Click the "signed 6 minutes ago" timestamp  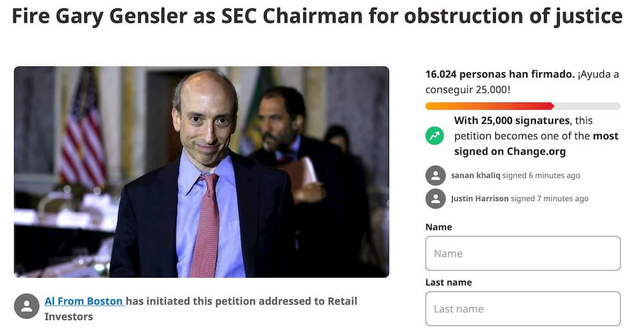[546, 175]
